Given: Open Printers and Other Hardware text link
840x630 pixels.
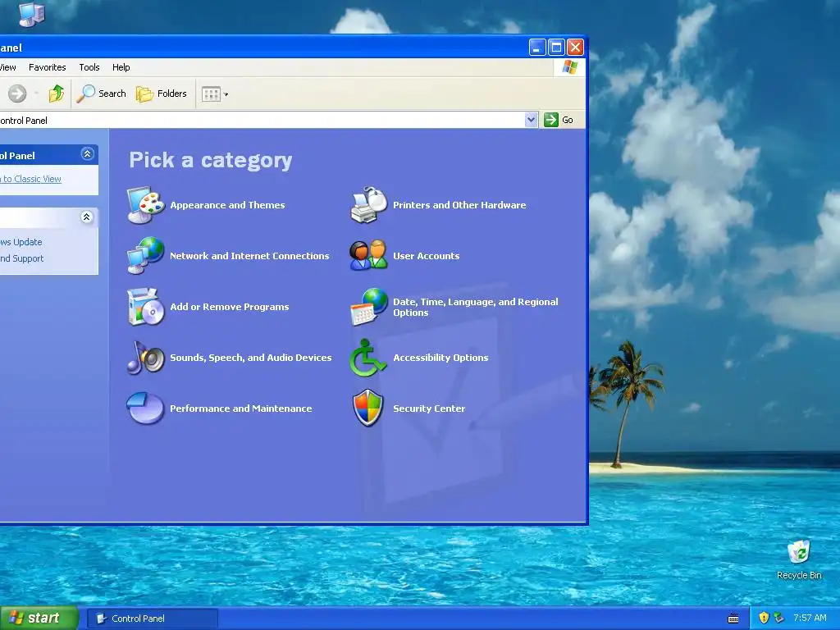Looking at the screenshot, I should click(459, 205).
